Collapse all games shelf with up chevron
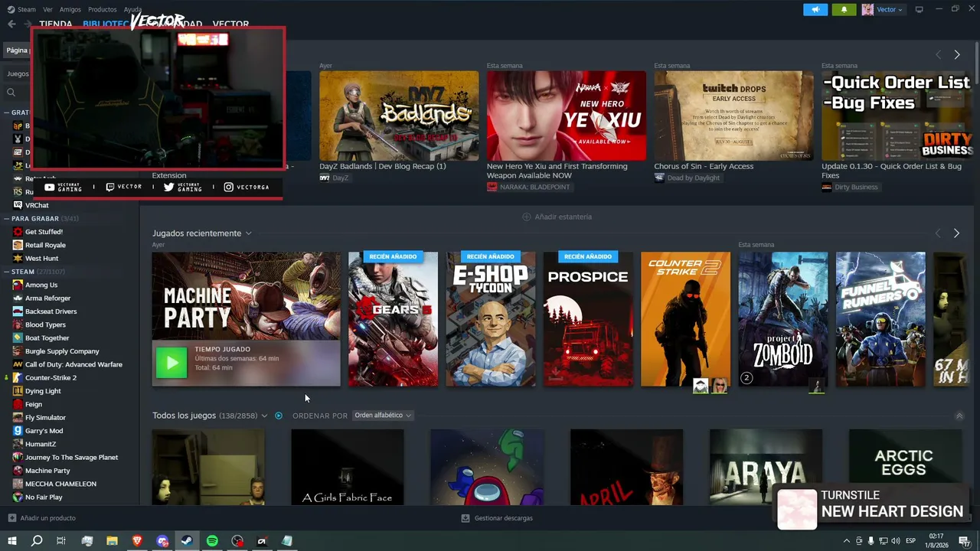 click(x=959, y=416)
